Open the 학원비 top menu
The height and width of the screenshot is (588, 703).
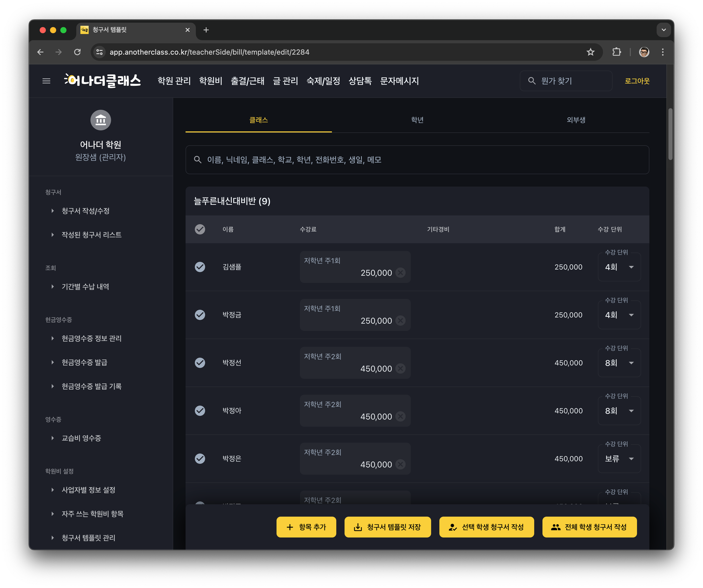point(211,81)
